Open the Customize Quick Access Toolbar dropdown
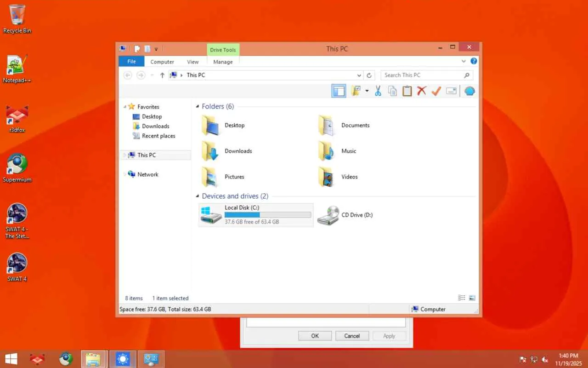588x368 pixels. tap(156, 49)
